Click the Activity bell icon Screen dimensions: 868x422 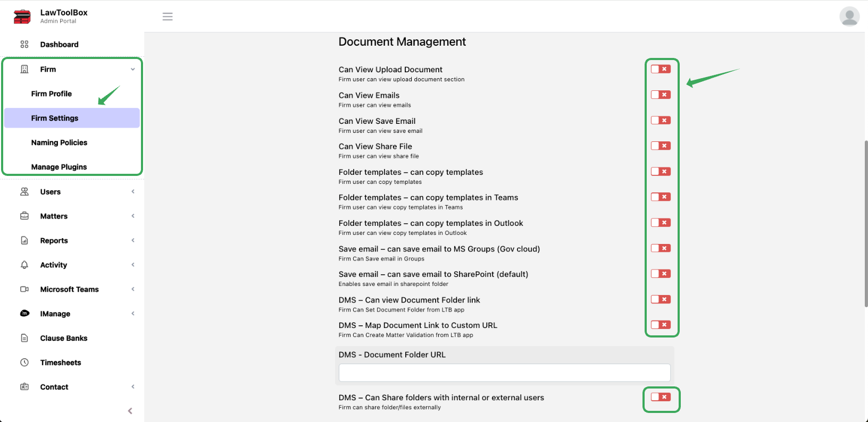(24, 265)
